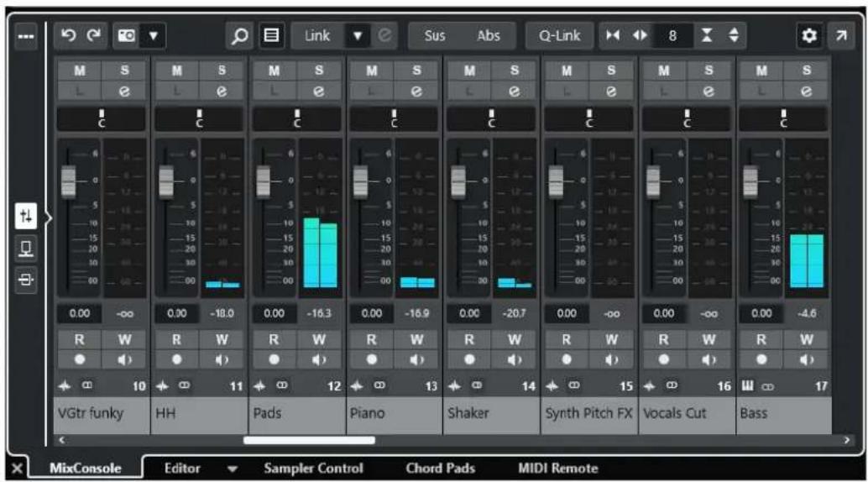
Task: Adjust the up/down stepper arrows in toolbar
Action: [x=734, y=36]
